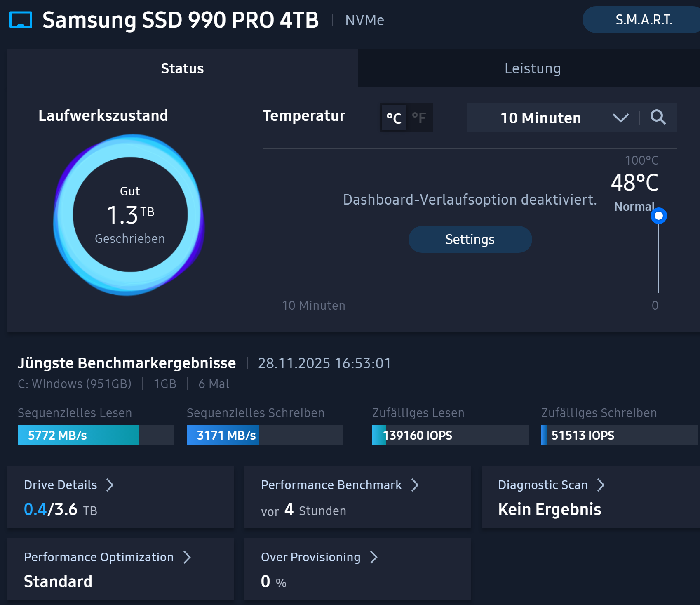Click the Sequenzielles Schreiben 3171 MB/s bar
The width and height of the screenshot is (700, 605).
tap(265, 435)
